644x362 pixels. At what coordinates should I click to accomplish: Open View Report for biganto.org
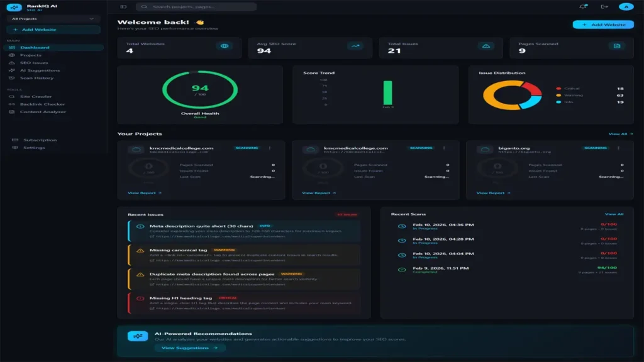point(493,193)
